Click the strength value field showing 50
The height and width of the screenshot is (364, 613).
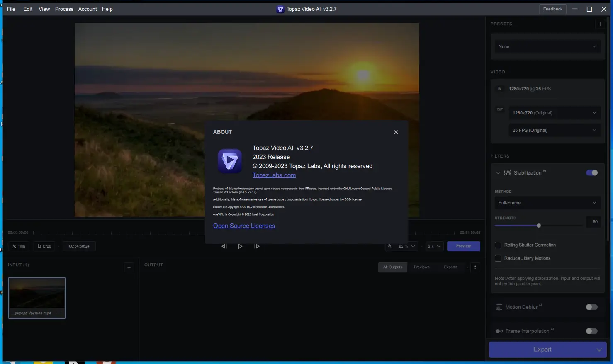click(x=594, y=222)
